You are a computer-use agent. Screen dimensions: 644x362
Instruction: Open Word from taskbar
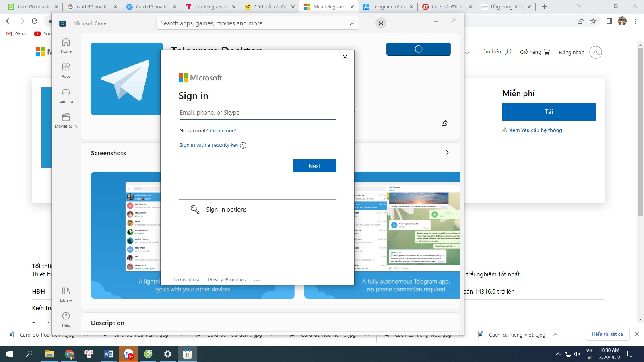pos(109,354)
